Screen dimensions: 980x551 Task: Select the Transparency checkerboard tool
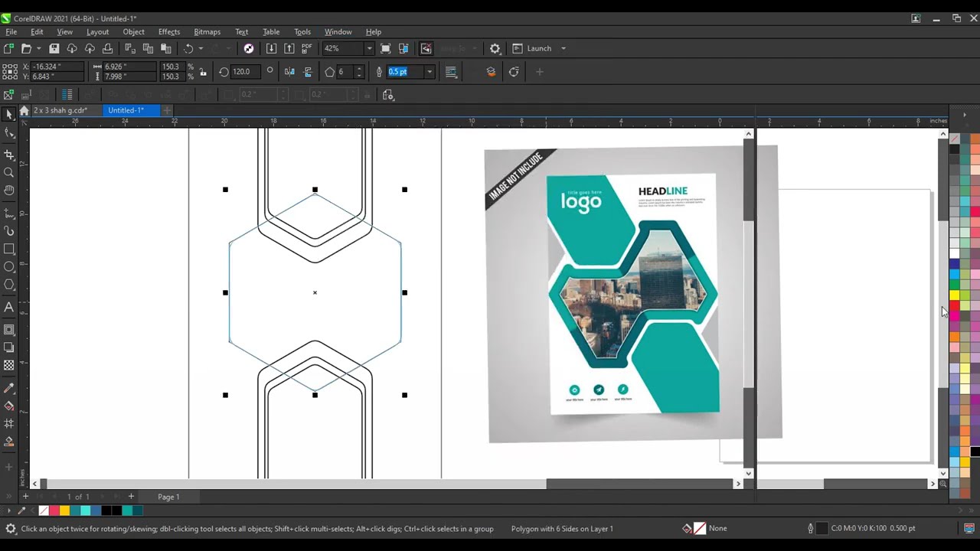(x=9, y=366)
